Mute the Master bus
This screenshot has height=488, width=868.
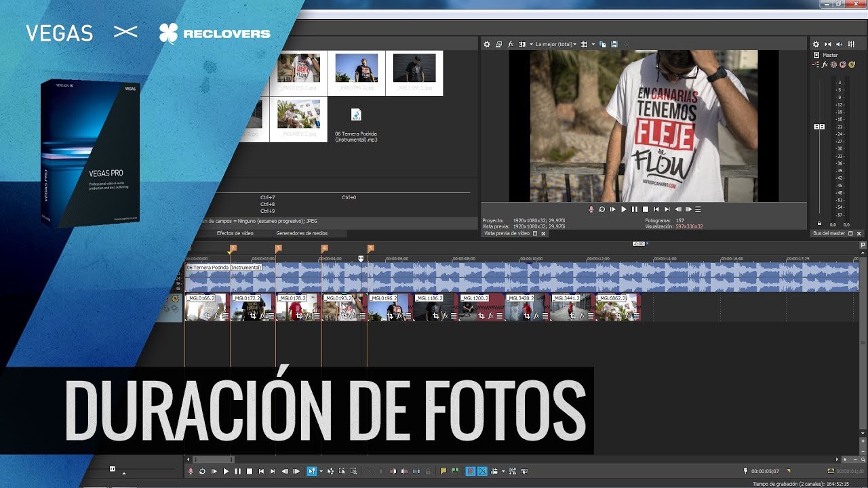tap(842, 64)
